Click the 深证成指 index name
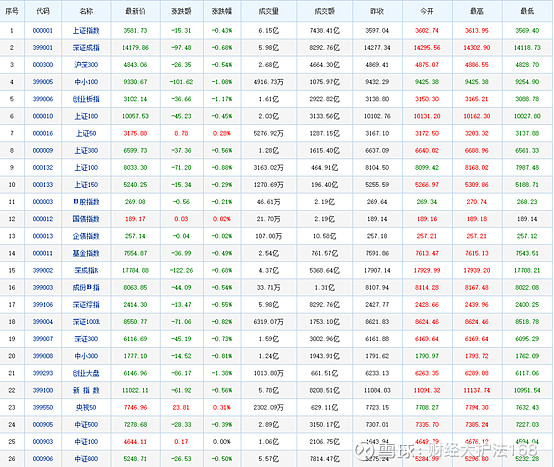This screenshot has height=467, width=554. pyautogui.click(x=86, y=48)
